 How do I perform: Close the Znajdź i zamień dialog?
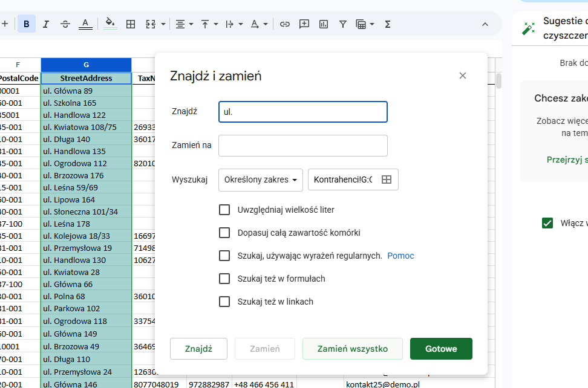pyautogui.click(x=463, y=76)
